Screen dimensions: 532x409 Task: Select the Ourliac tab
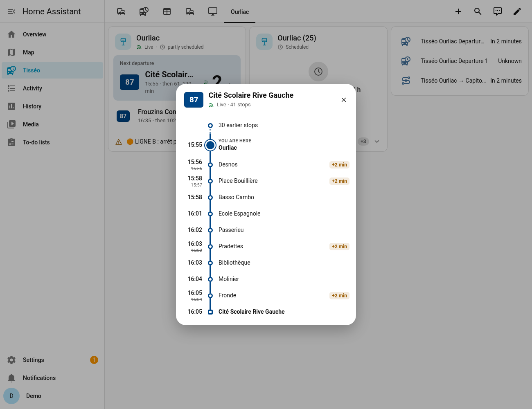(240, 12)
